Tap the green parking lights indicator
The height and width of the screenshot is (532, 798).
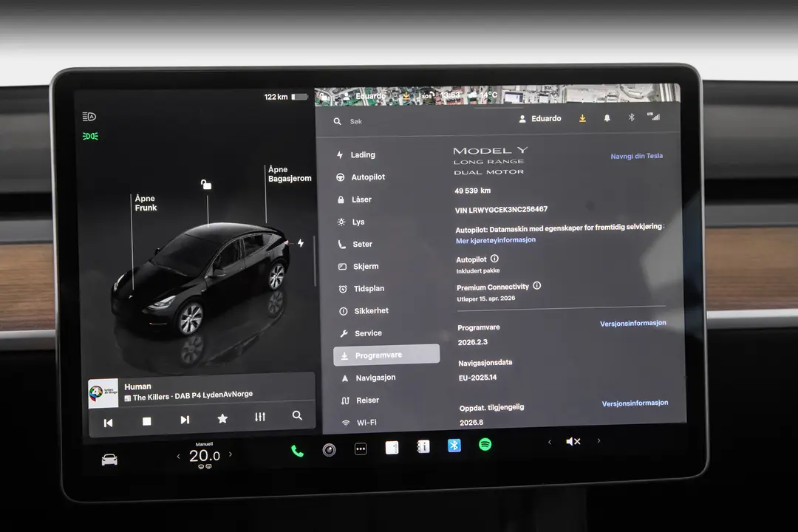(x=90, y=136)
